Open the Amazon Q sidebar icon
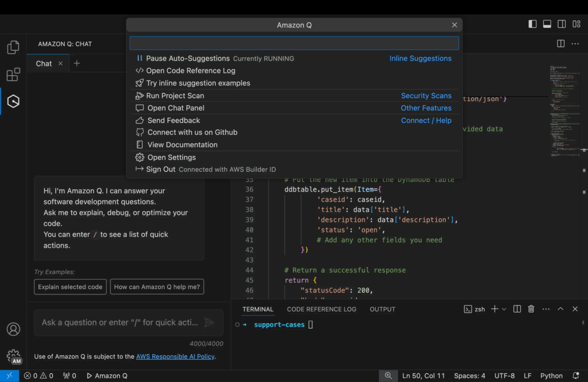 (13, 101)
